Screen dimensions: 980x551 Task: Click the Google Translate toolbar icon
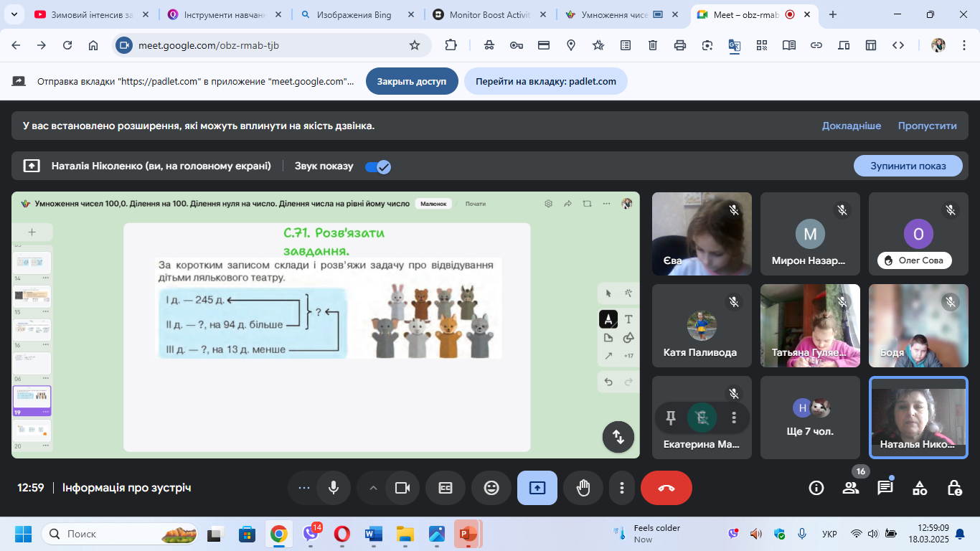pos(735,45)
